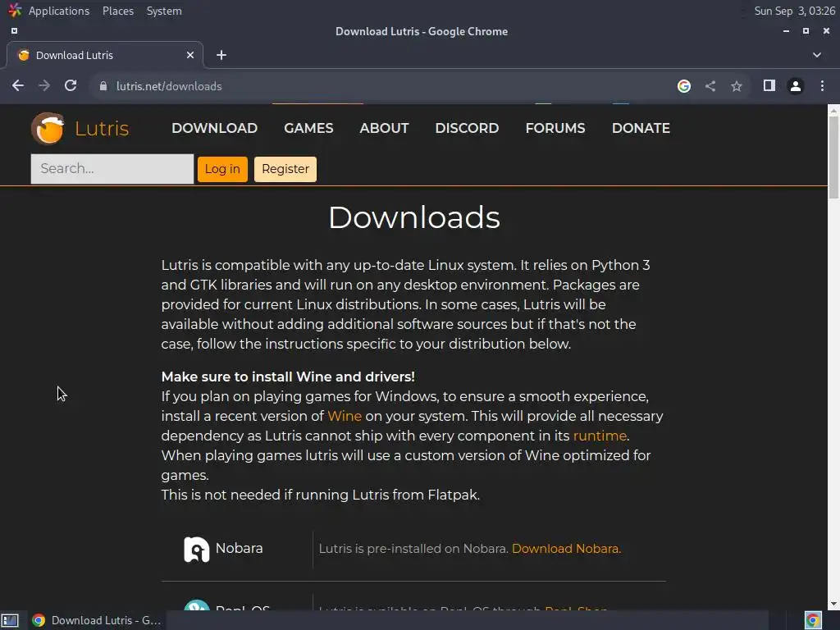Open the Places menu

click(118, 11)
